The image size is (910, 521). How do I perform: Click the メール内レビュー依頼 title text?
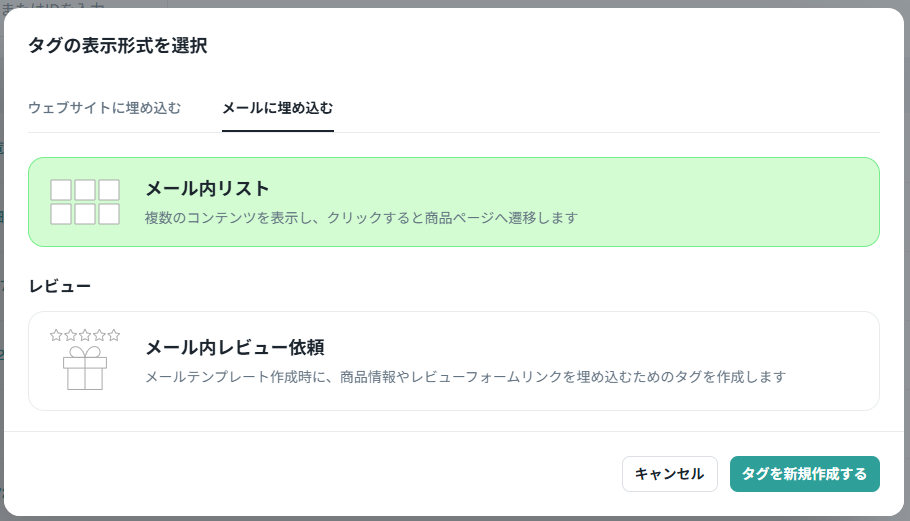click(x=234, y=348)
